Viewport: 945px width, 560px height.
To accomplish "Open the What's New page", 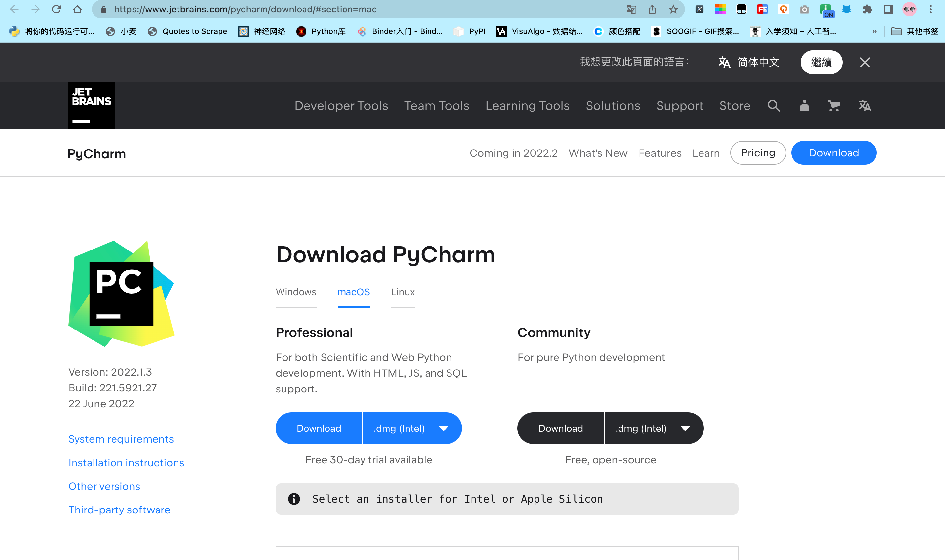I will pos(598,153).
